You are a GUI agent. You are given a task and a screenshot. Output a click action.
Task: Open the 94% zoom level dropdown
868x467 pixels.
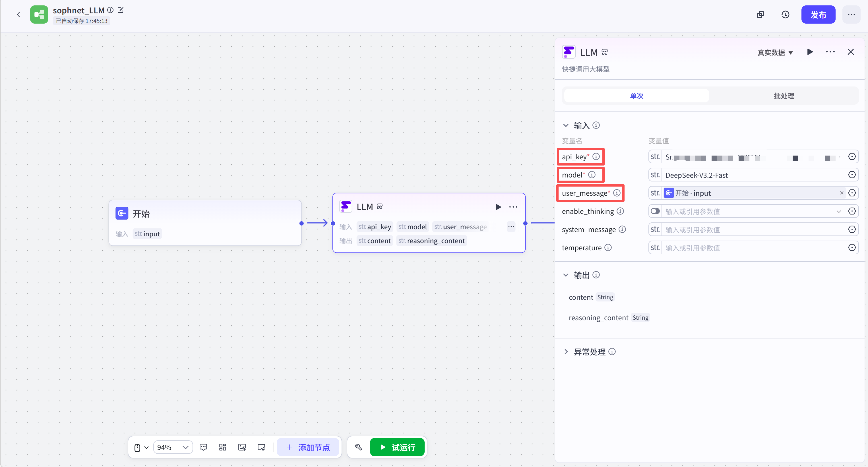(x=173, y=447)
